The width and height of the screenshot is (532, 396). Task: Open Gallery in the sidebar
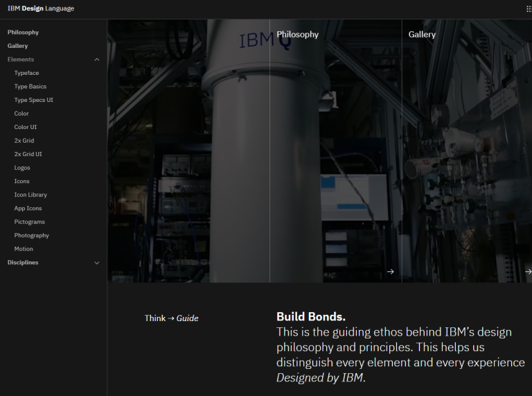coord(17,46)
